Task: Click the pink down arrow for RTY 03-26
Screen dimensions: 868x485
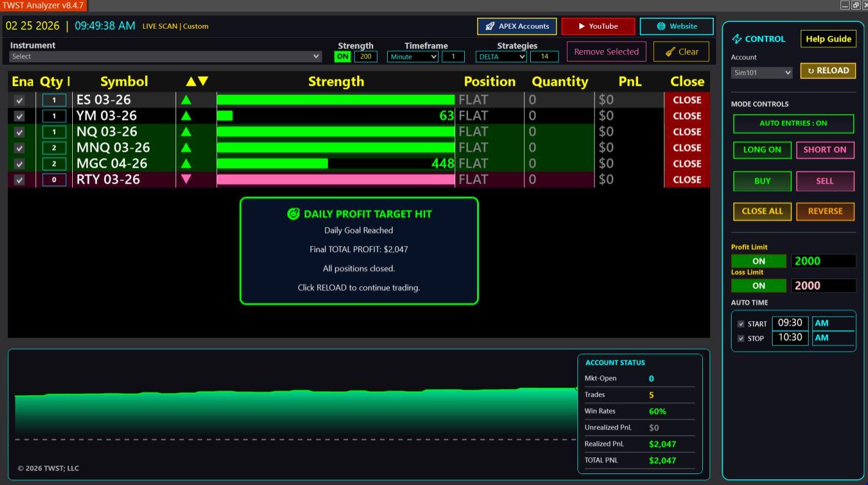Action: click(186, 179)
